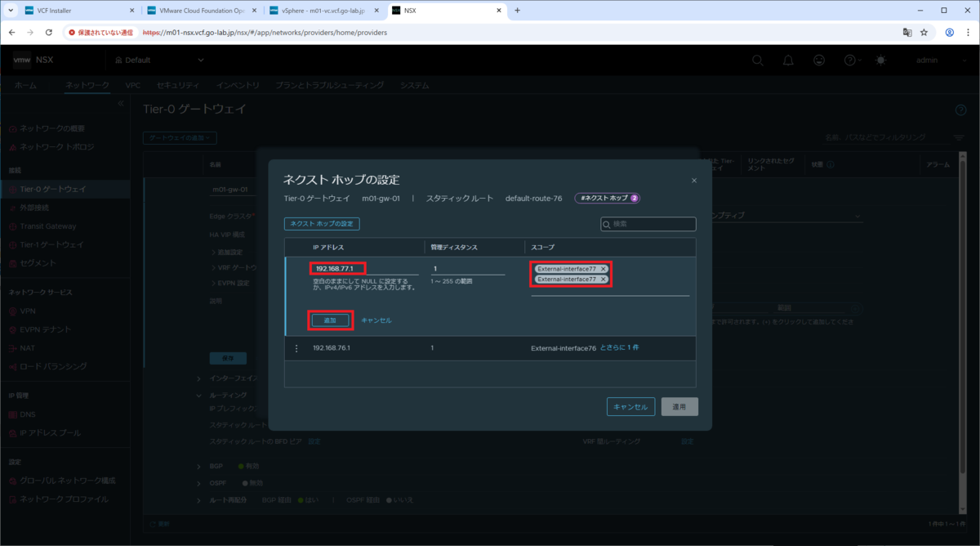Open Tier-1 ゲートウェイ in sidebar
Image resolution: width=980 pixels, height=546 pixels.
[x=51, y=244]
